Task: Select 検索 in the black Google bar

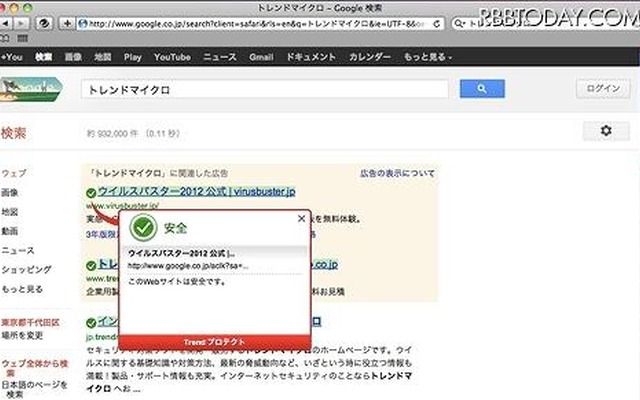Action: click(x=43, y=57)
